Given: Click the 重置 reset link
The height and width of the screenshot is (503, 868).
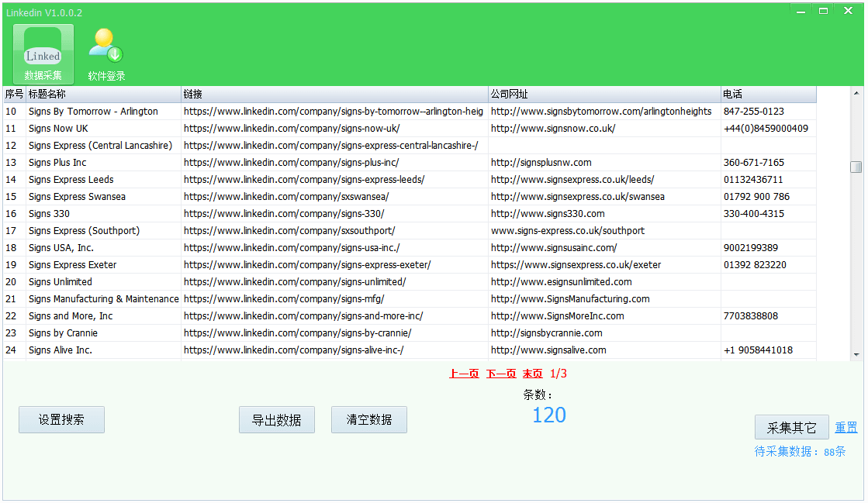Looking at the screenshot, I should click(846, 427).
